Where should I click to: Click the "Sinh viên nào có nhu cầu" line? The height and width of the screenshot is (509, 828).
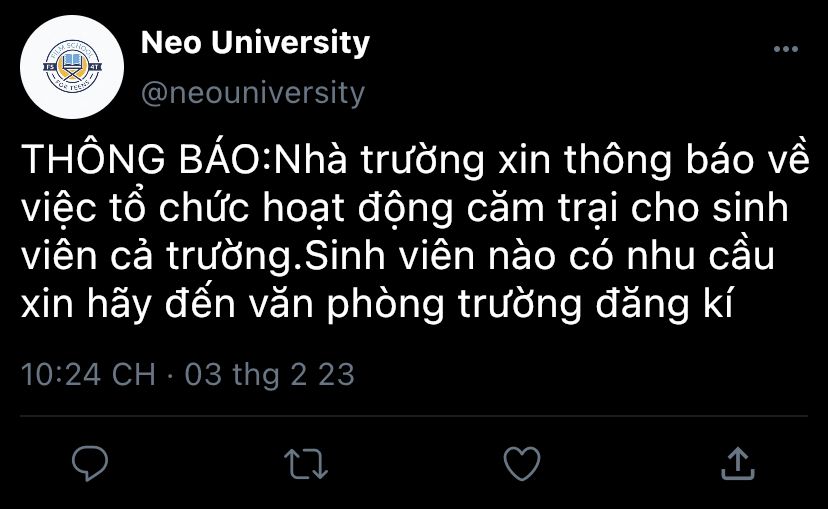tap(540, 256)
